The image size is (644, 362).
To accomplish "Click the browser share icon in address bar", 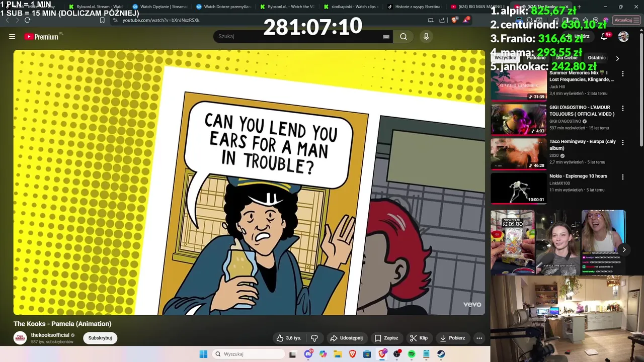I will (x=442, y=20).
